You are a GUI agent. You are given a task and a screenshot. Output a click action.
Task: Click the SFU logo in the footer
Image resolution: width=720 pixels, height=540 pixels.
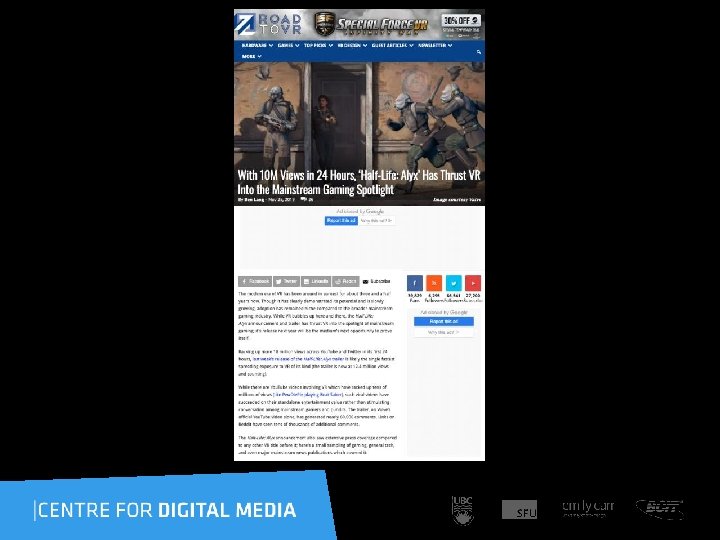pyautogui.click(x=519, y=510)
